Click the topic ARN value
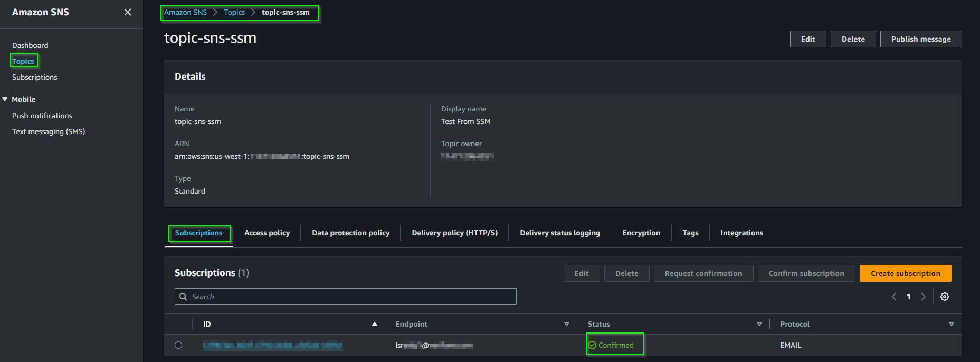 (262, 156)
